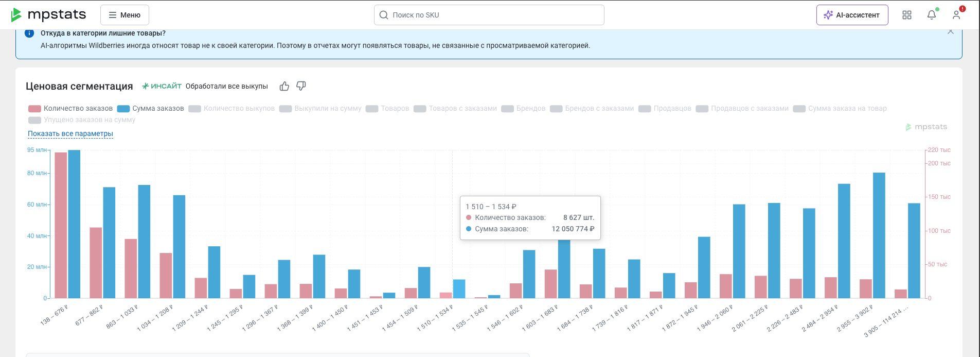Click the blue bar for 138 – 676 ₽

pyautogui.click(x=75, y=224)
